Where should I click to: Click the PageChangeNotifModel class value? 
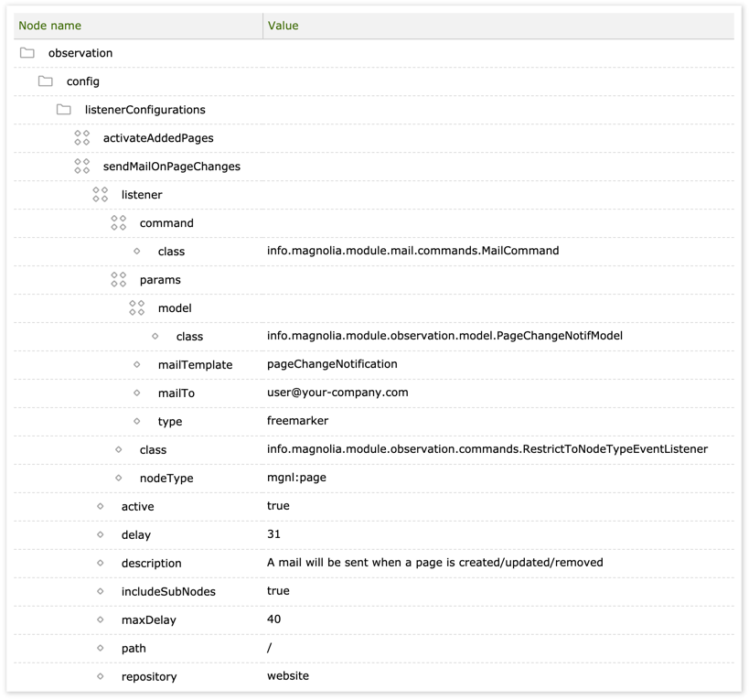click(x=444, y=336)
